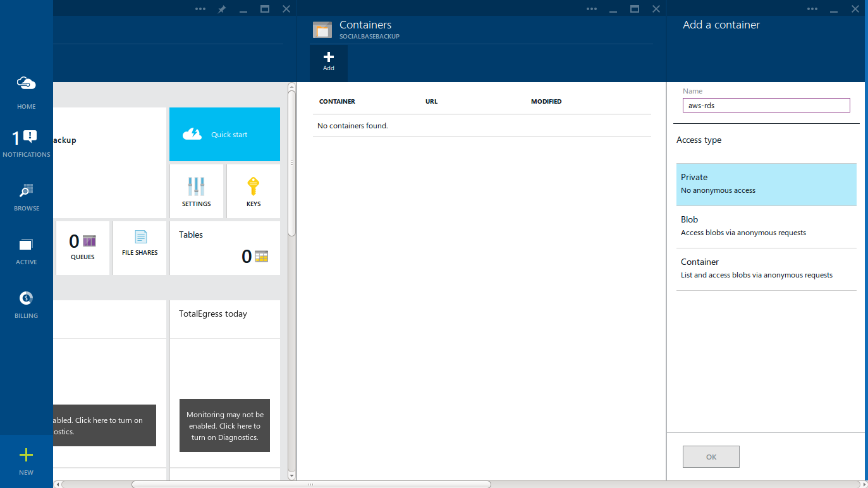Click the "Add a container" blade title

721,25
